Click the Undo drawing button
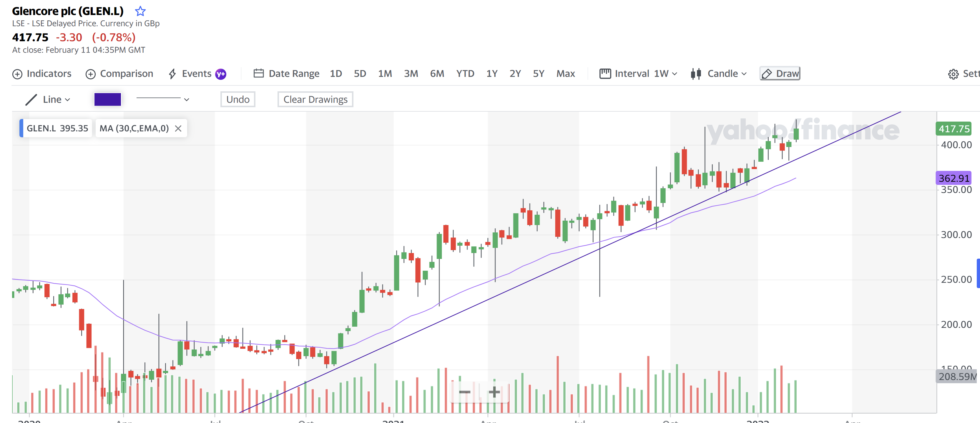Viewport: 980px width, 423px height. (x=238, y=99)
